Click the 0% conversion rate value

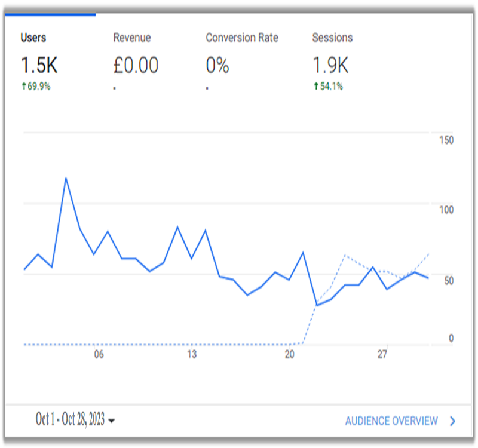[217, 66]
